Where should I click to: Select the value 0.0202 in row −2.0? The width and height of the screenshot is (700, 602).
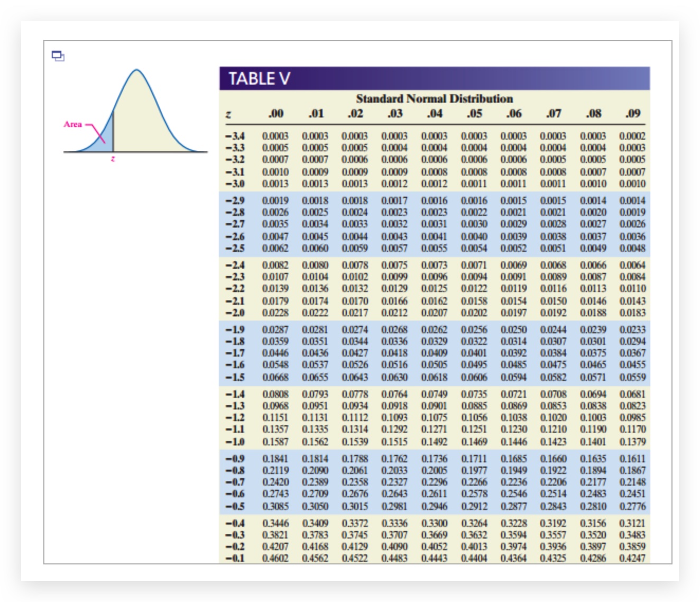point(474,313)
